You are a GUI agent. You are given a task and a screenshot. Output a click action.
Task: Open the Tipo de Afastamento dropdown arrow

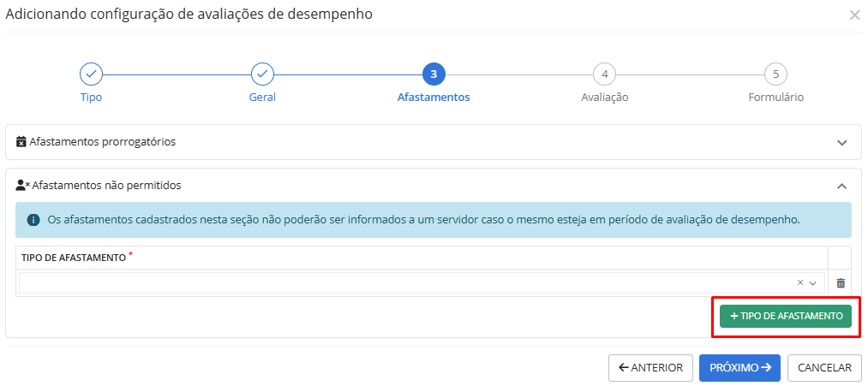[x=813, y=283]
